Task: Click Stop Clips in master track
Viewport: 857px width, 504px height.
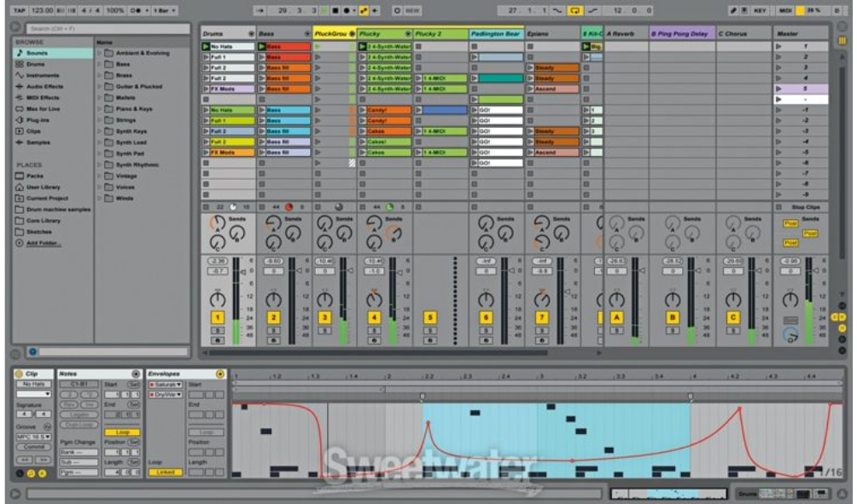Action: pyautogui.click(x=804, y=207)
